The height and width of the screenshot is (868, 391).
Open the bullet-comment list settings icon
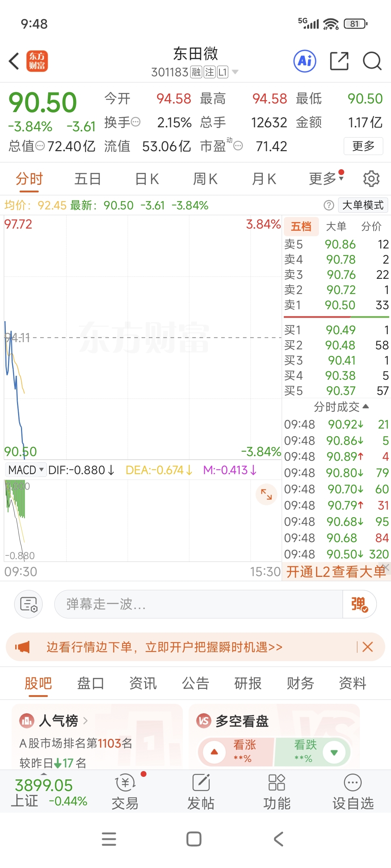tap(29, 604)
